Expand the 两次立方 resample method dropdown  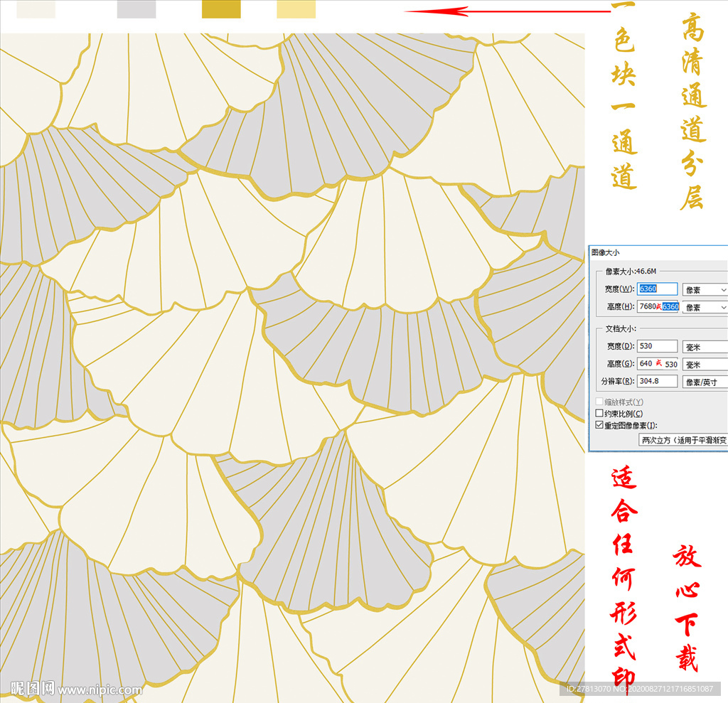pos(683,440)
